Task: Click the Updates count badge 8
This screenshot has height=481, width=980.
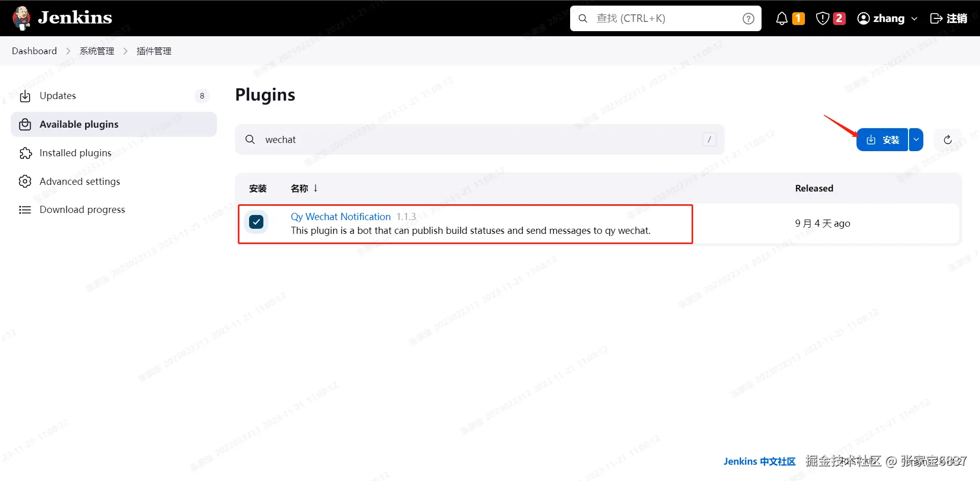Action: tap(202, 96)
